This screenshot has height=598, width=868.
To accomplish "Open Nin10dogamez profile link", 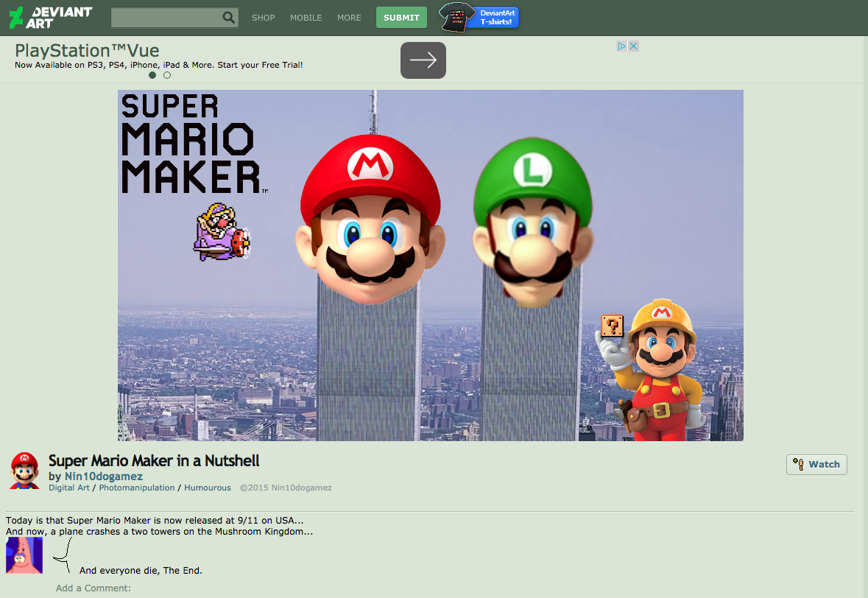I will (x=104, y=476).
